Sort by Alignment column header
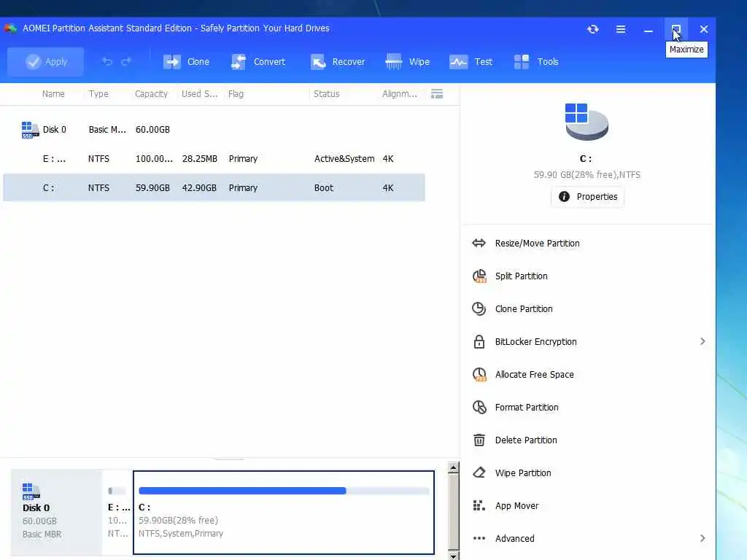This screenshot has height=560, width=747. coord(399,94)
